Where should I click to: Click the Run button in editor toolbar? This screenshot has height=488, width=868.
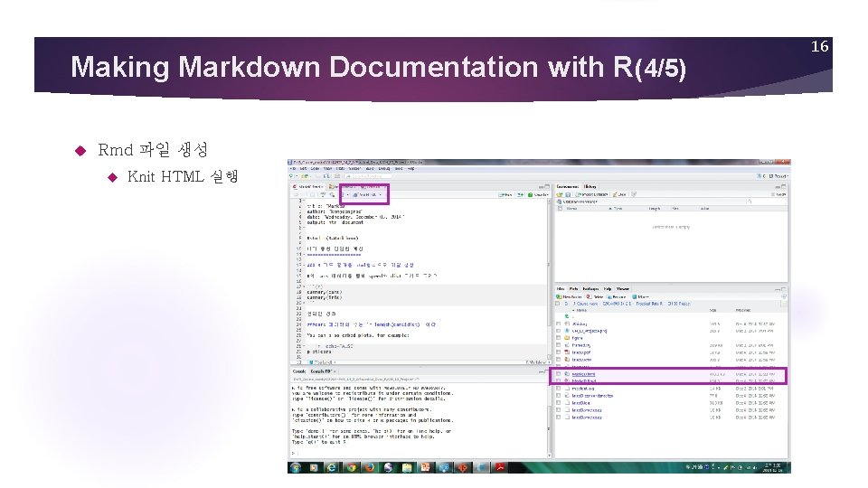tap(506, 195)
